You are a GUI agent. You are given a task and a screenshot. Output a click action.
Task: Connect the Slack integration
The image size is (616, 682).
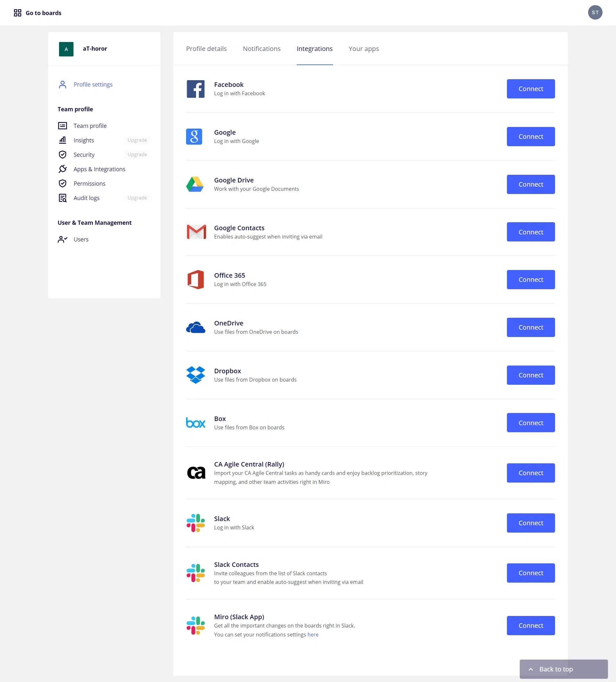point(531,523)
